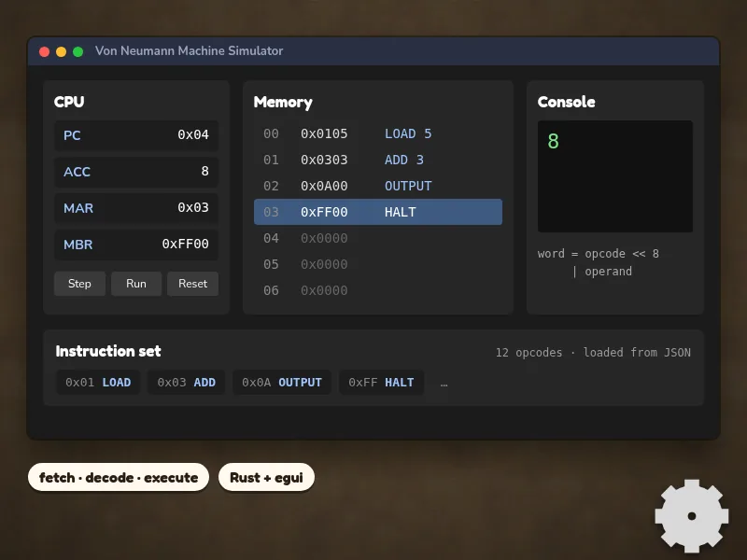Screen dimensions: 747x560
Task: Click the 0x01 LOAD opcode chip
Action: [x=98, y=383]
